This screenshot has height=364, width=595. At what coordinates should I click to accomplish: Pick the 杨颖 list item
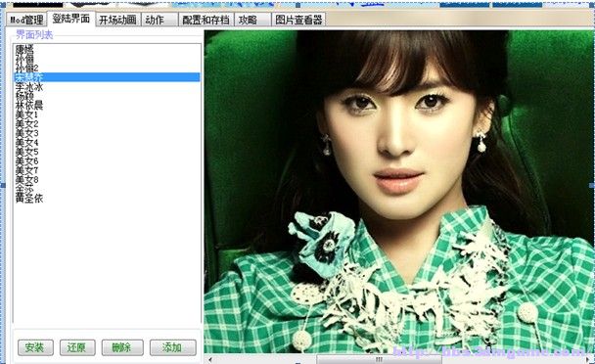tap(107, 96)
